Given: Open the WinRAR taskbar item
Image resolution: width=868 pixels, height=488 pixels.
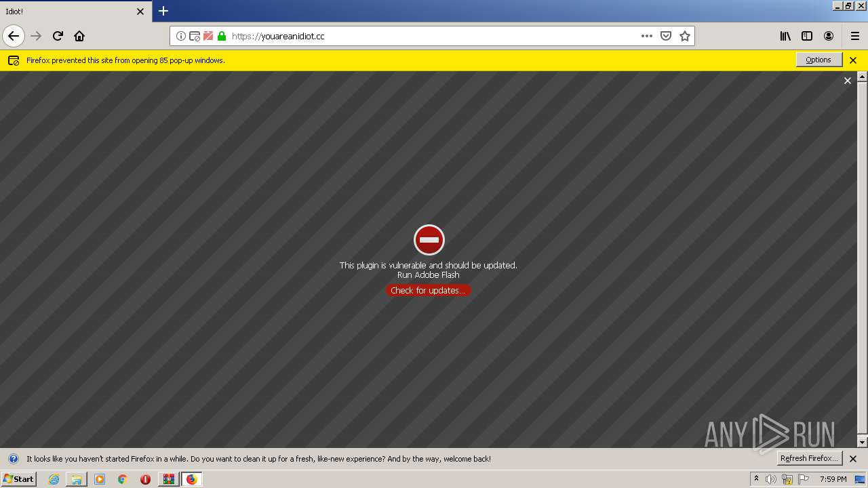Looking at the screenshot, I should [x=169, y=479].
